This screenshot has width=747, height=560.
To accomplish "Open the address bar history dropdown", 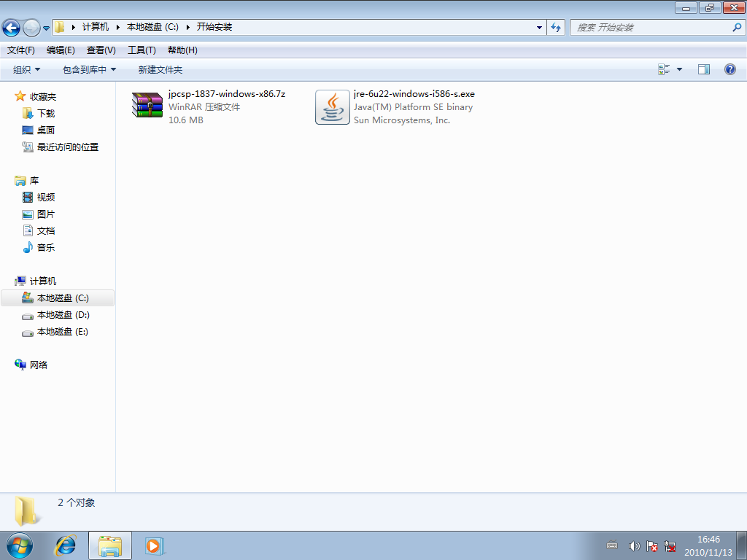I will pos(539,28).
